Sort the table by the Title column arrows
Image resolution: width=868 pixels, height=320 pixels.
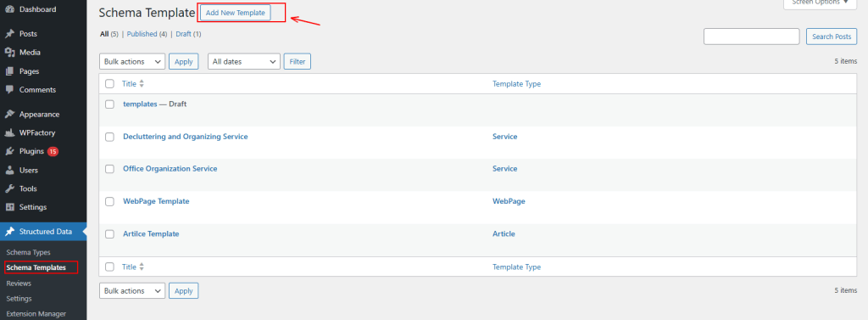pos(142,84)
